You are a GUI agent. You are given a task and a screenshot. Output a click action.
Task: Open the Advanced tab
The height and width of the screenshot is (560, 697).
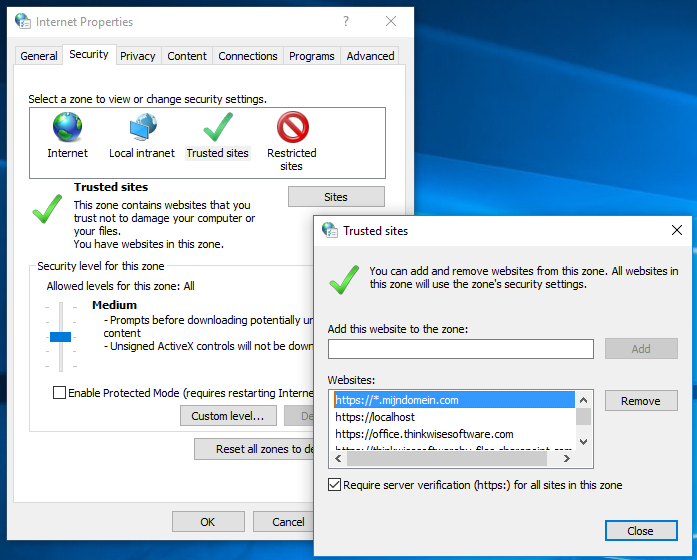click(370, 56)
